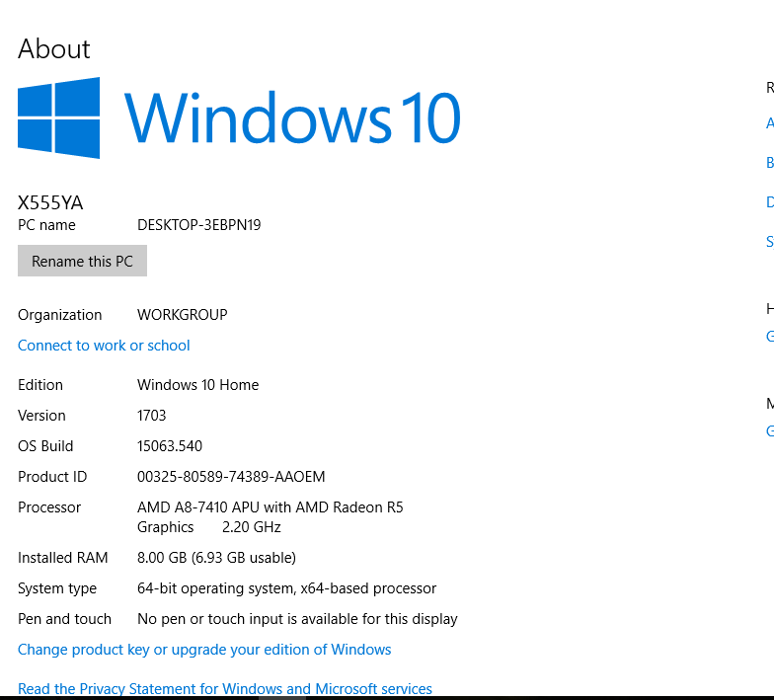Click the Pen and touch label
Image resolution: width=774 pixels, height=700 pixels.
(x=65, y=619)
